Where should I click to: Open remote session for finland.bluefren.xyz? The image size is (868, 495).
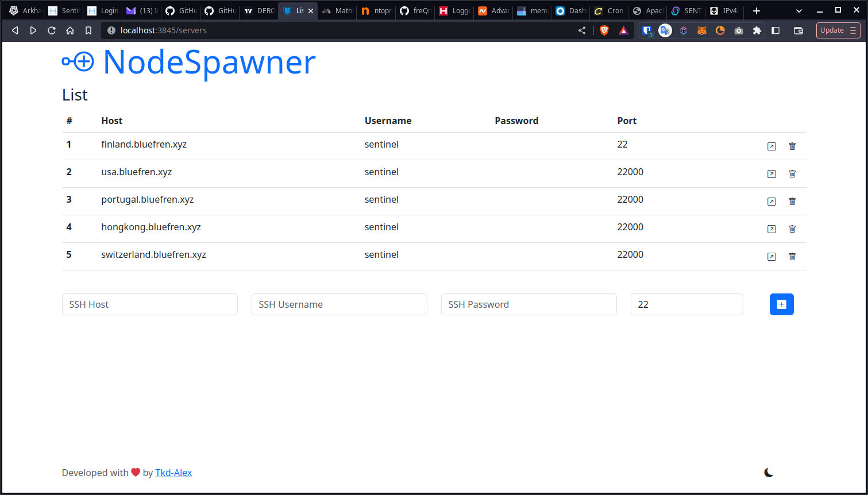click(x=771, y=146)
